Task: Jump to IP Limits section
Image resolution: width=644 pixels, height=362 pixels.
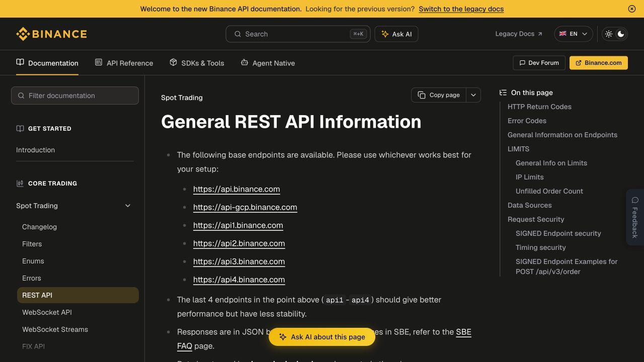Action: click(x=530, y=177)
